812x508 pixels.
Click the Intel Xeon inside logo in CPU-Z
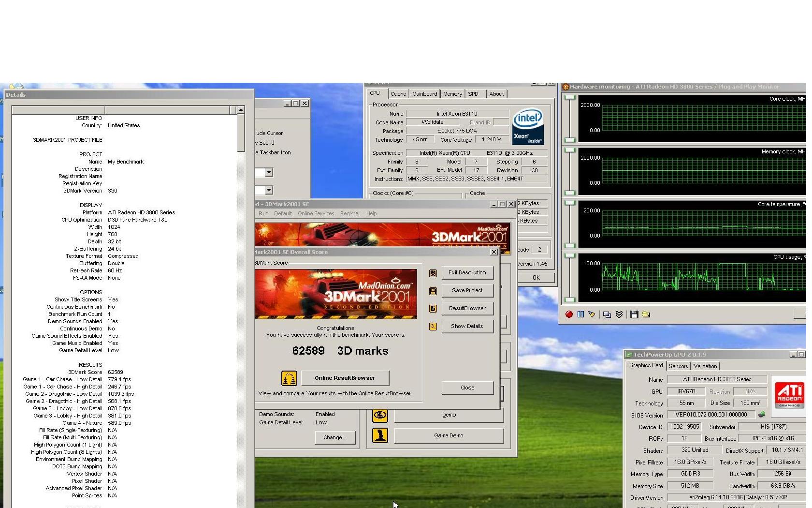(528, 126)
